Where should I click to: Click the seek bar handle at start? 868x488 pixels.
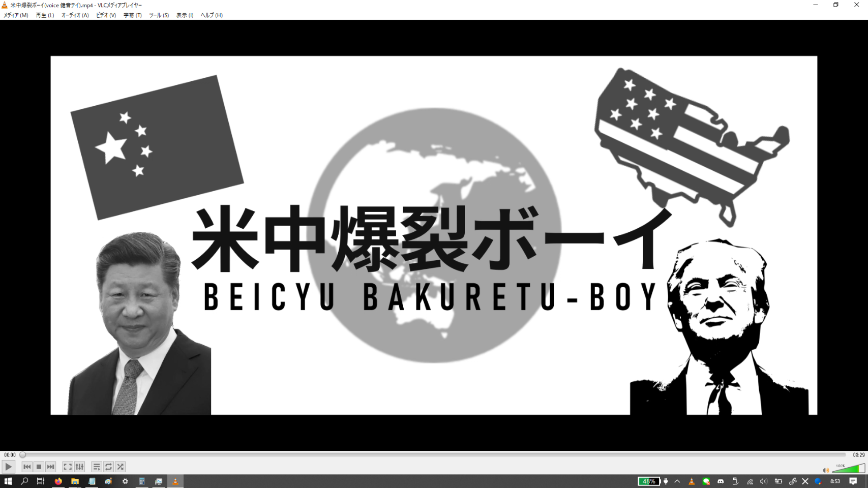tap(23, 455)
